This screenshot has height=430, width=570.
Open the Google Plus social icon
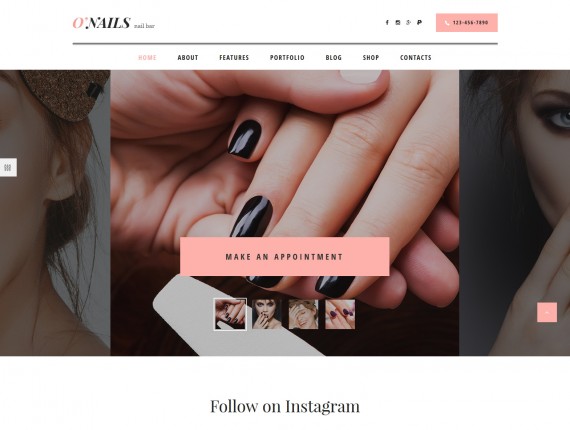click(409, 23)
